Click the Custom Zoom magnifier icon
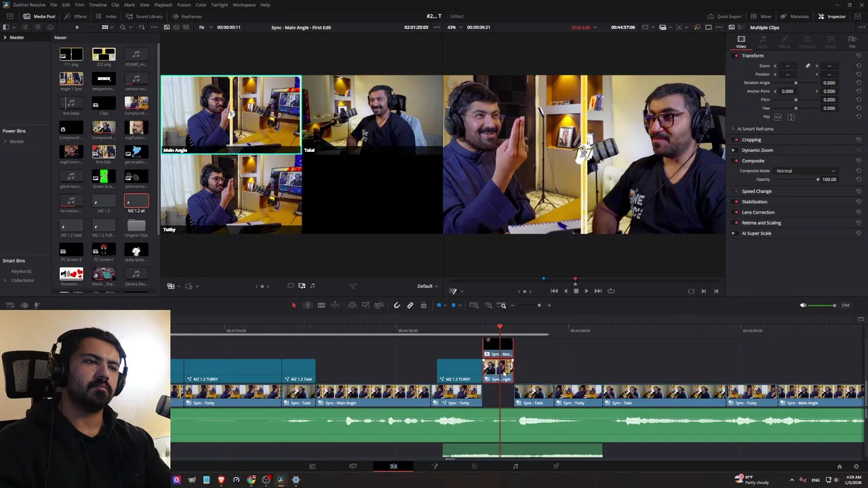Screen dimensions: 868x488 [502, 306]
